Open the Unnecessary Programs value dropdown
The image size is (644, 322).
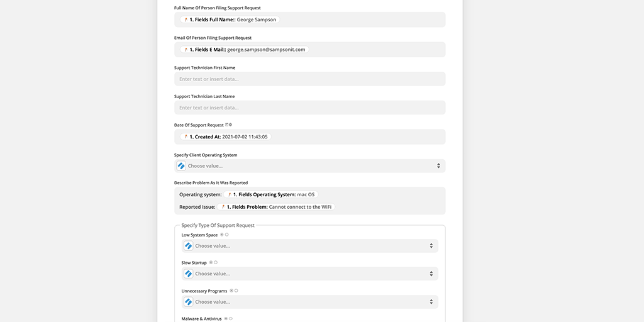point(431,302)
